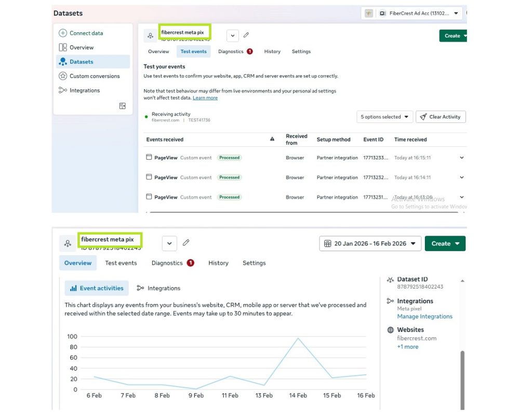Click the Custom conversions star icon

click(x=63, y=76)
